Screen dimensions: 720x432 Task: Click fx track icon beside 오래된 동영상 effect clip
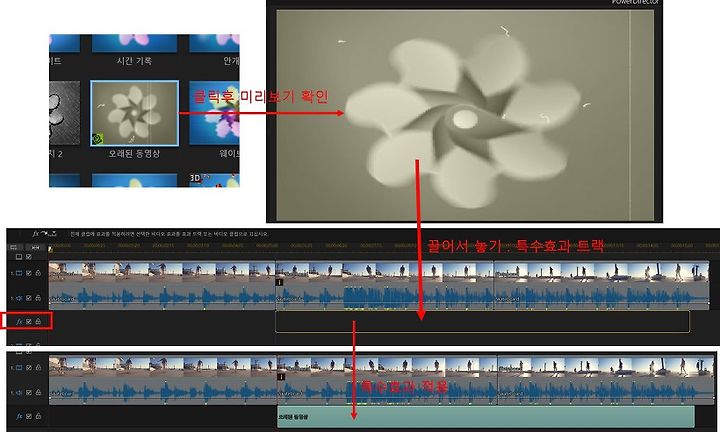pos(19,416)
